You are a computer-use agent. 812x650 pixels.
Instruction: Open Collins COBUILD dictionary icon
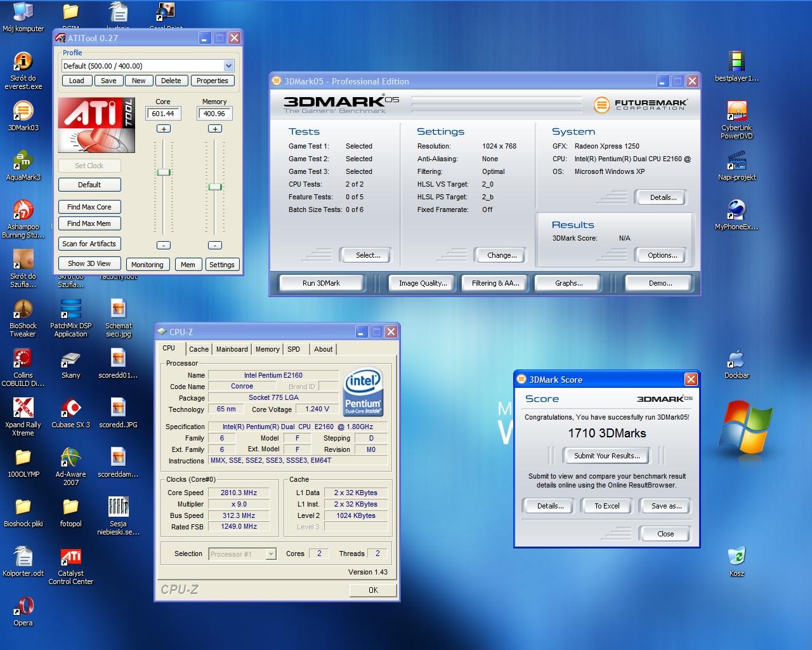click(x=23, y=368)
